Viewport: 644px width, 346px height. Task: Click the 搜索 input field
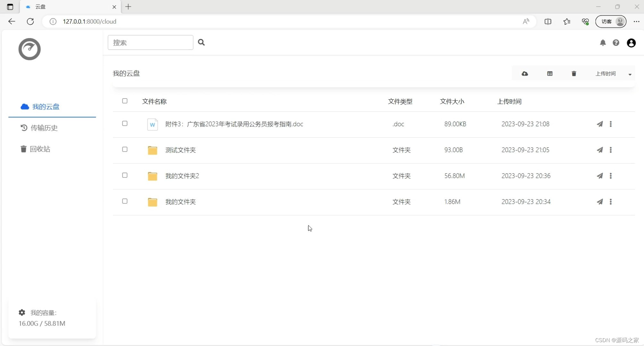(x=150, y=43)
